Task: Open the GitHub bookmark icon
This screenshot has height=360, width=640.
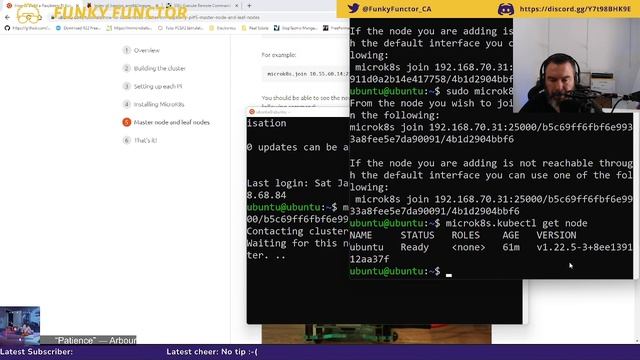Action: pyautogui.click(x=7, y=28)
